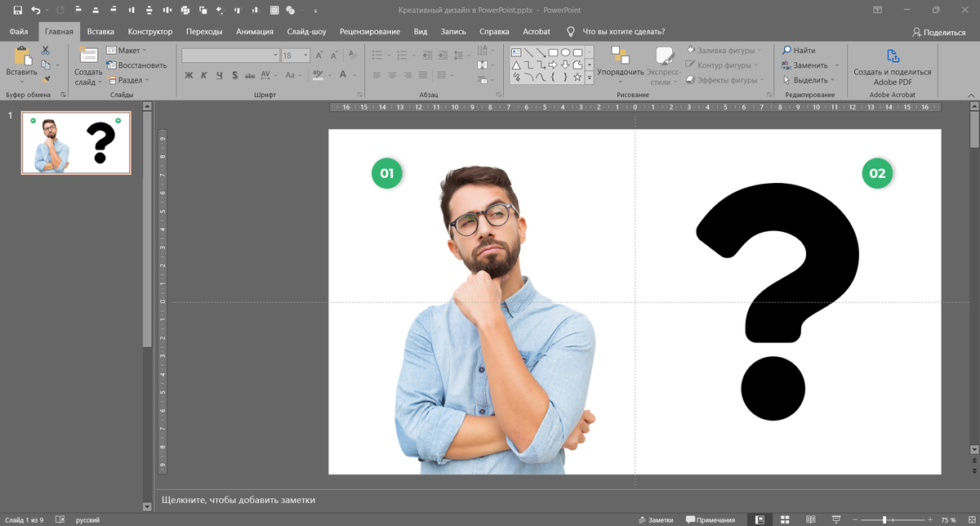
Task: Open the Файл tab
Action: click(x=19, y=32)
